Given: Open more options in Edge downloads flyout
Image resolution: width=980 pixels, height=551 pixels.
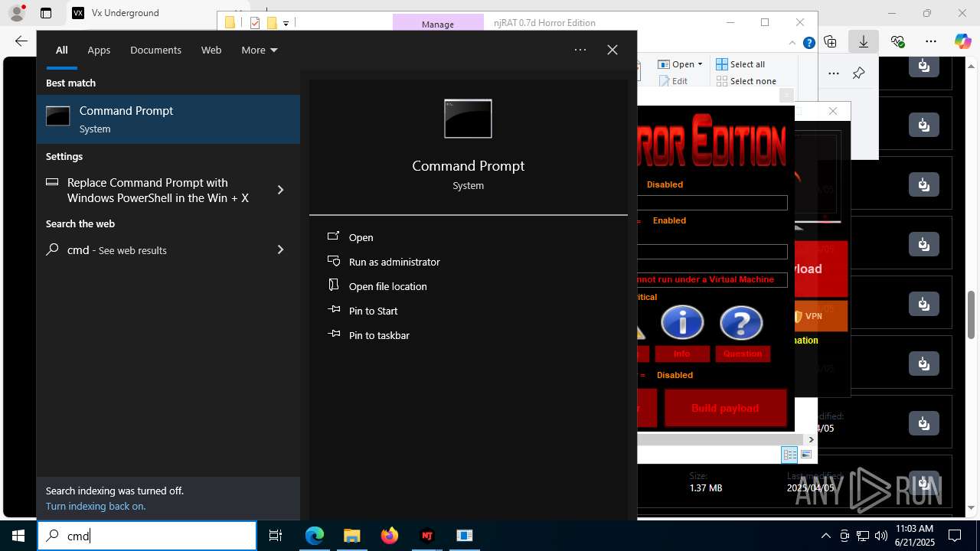Looking at the screenshot, I should 834,73.
